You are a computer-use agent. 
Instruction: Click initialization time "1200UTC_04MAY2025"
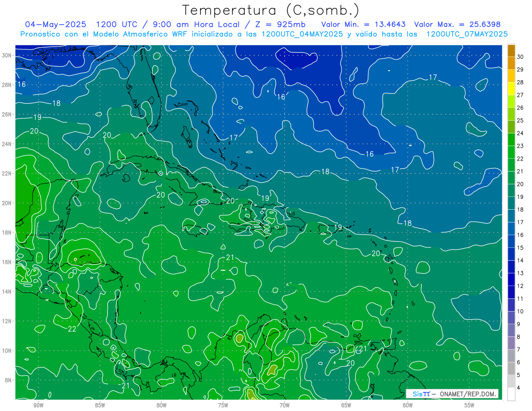coord(302,34)
